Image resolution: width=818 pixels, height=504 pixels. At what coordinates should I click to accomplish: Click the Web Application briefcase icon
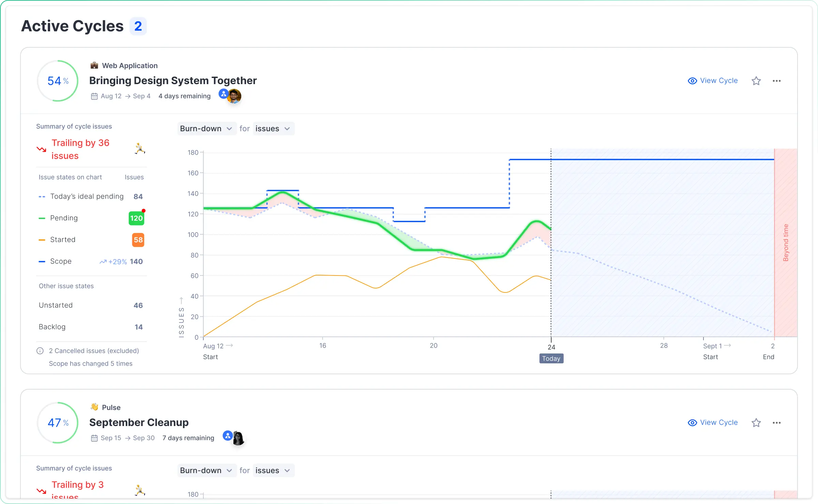(94, 65)
